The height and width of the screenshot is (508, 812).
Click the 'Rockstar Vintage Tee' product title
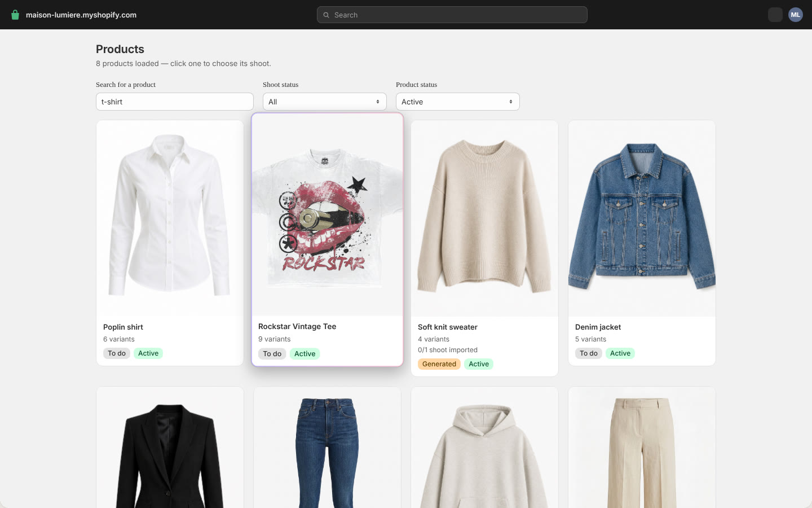coord(297,326)
